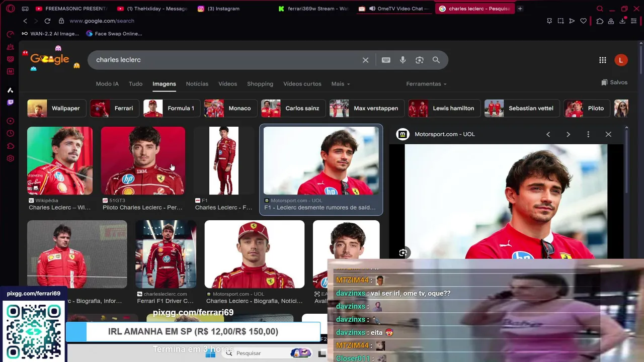
Task: Click the heart bookmark icon in toolbar
Action: tap(583, 21)
